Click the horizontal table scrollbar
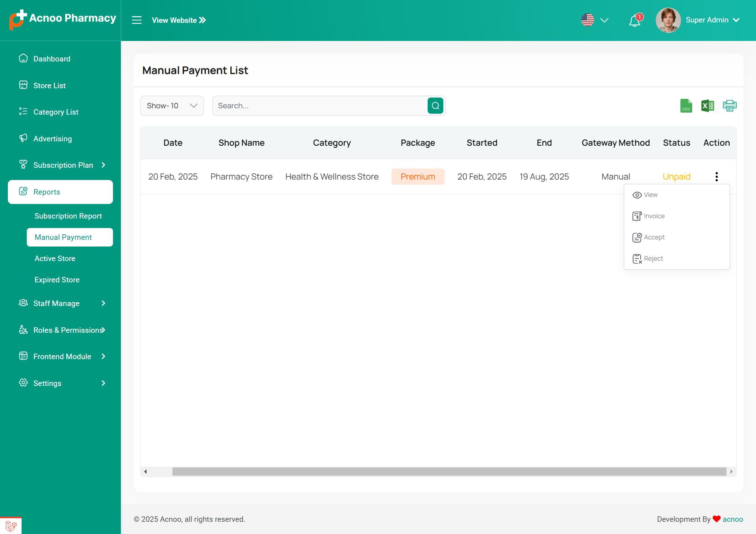756x534 pixels. point(449,471)
